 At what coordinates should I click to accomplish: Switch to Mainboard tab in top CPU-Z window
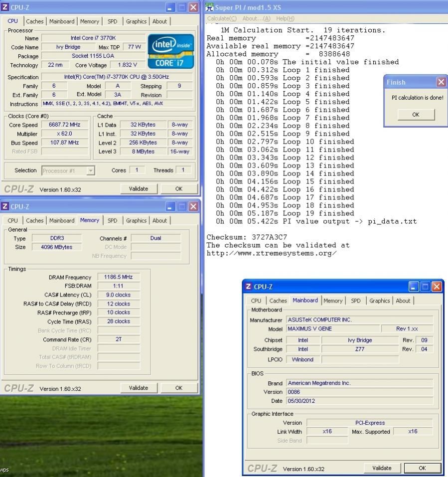62,21
